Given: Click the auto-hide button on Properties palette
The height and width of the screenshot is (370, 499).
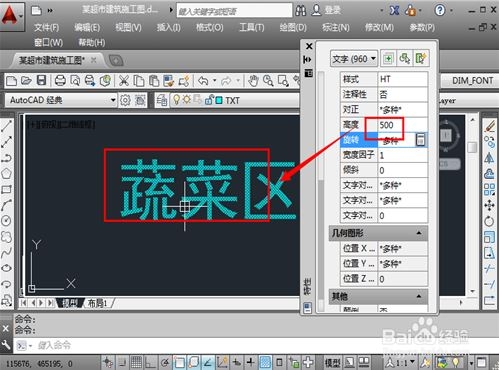Looking at the screenshot, I should coord(308,59).
